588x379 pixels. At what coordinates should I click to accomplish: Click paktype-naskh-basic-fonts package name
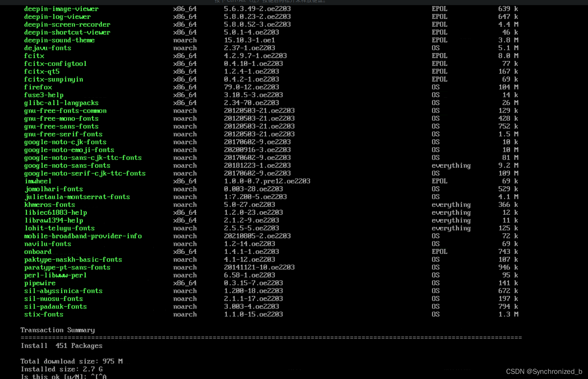(x=73, y=260)
